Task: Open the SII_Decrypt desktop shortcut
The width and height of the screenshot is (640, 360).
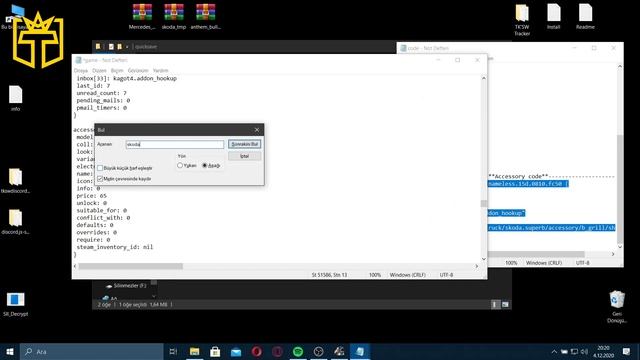Action: (x=16, y=304)
